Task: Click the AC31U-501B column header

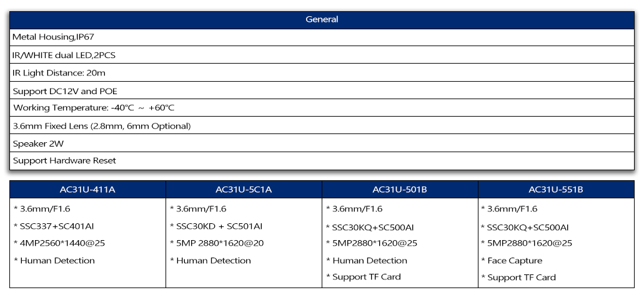Action: pyautogui.click(x=400, y=190)
